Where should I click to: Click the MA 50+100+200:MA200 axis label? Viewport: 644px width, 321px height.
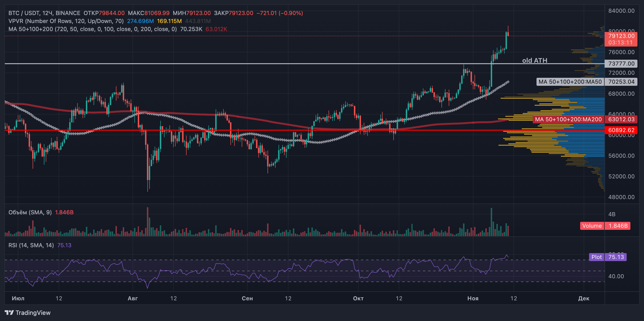(x=568, y=119)
